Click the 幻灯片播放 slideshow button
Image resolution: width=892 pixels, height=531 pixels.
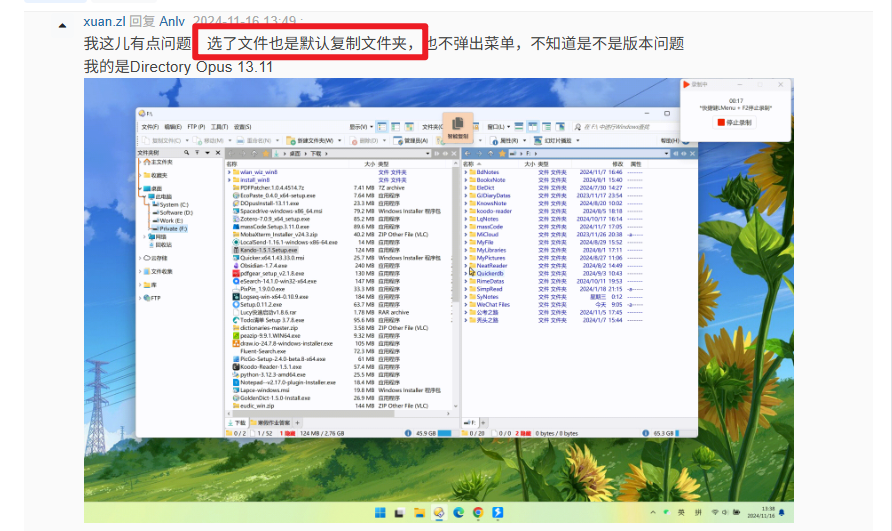coord(553,141)
